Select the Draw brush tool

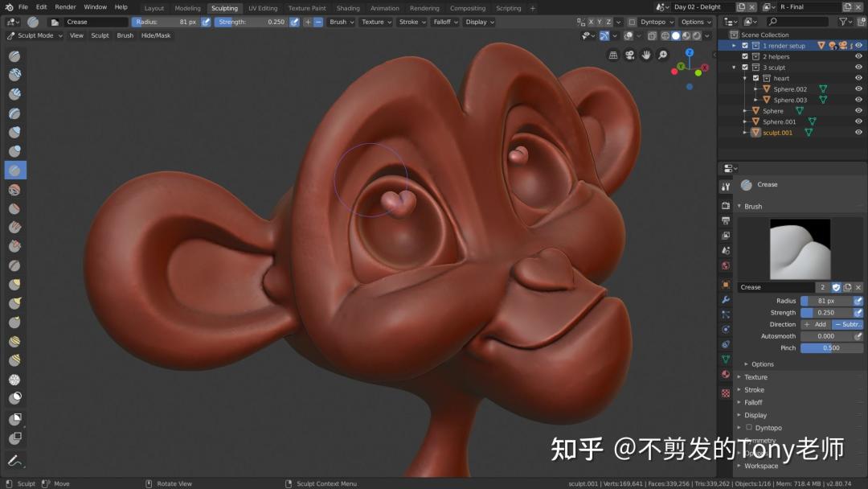pos(15,56)
